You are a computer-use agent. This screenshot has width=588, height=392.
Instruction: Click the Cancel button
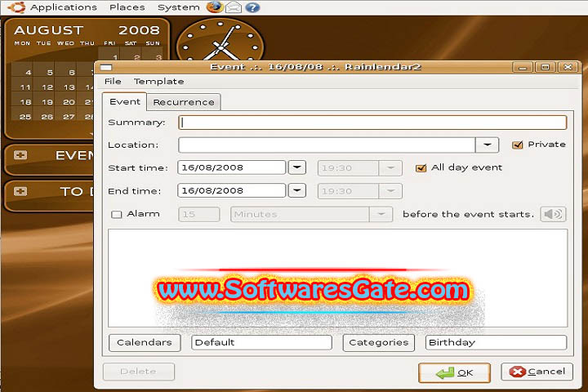tap(537, 372)
